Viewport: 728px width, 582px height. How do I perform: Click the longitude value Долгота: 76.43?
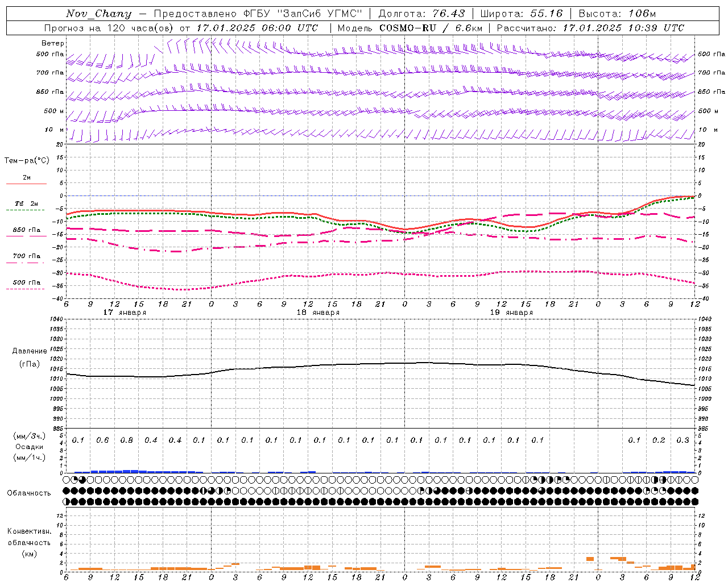tap(421, 14)
